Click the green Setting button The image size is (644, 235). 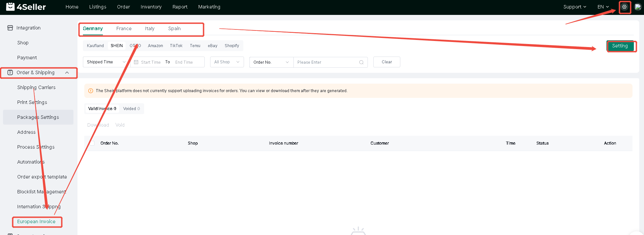(x=620, y=46)
